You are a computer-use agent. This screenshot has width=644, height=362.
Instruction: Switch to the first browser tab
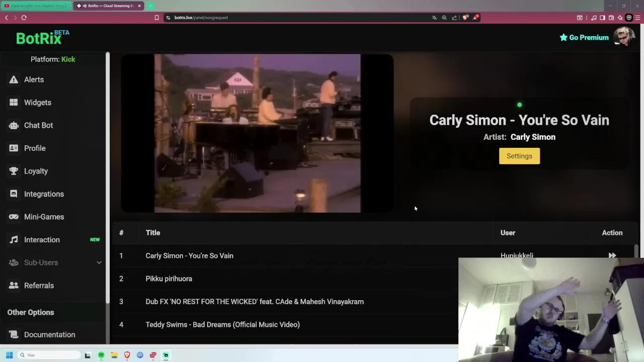(36, 6)
